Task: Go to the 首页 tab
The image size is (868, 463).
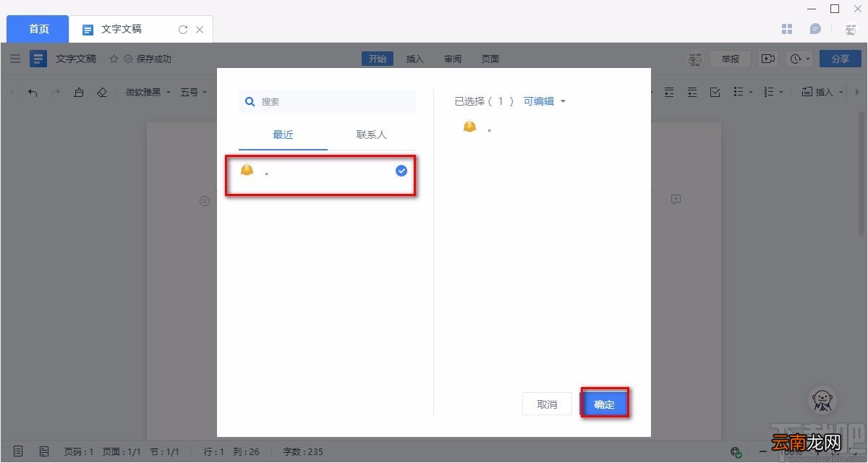Action: [x=39, y=29]
